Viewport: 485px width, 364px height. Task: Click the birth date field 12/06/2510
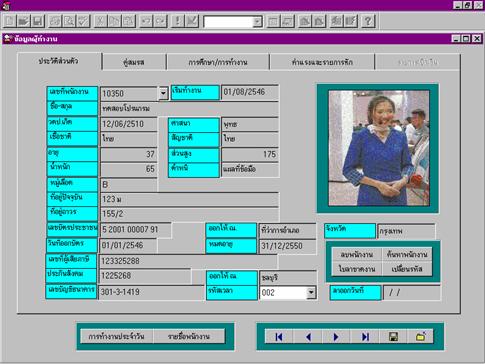coord(129,124)
